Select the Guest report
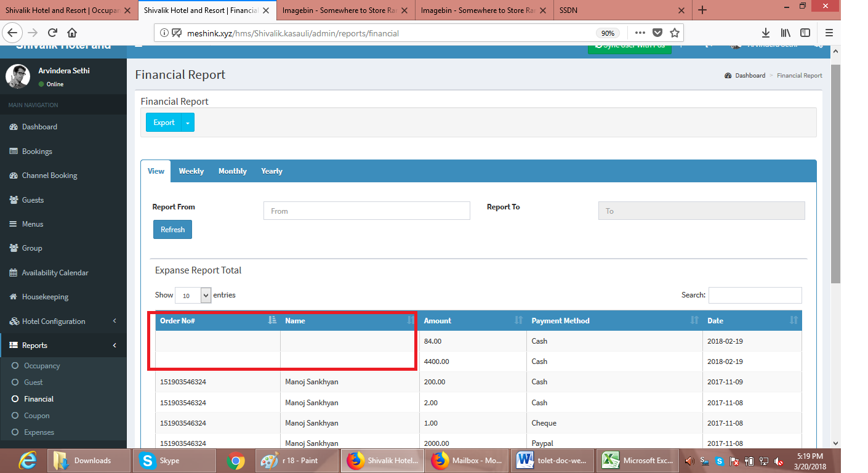 coord(33,382)
